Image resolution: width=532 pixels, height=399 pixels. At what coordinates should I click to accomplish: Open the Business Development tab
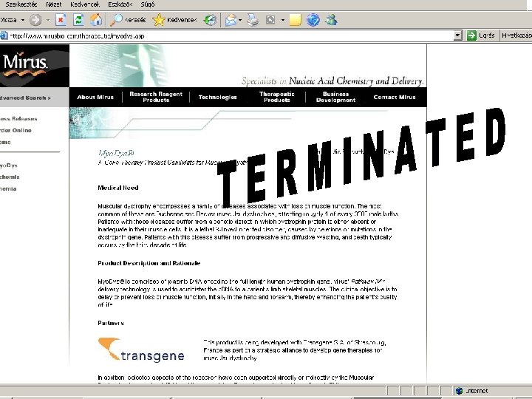pyautogui.click(x=335, y=97)
